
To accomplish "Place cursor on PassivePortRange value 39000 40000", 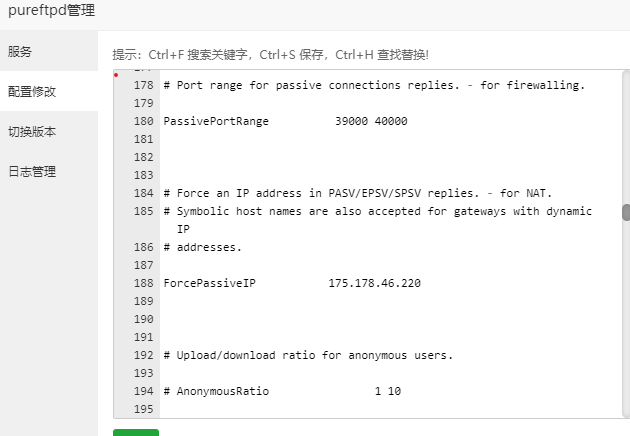I will click(371, 121).
